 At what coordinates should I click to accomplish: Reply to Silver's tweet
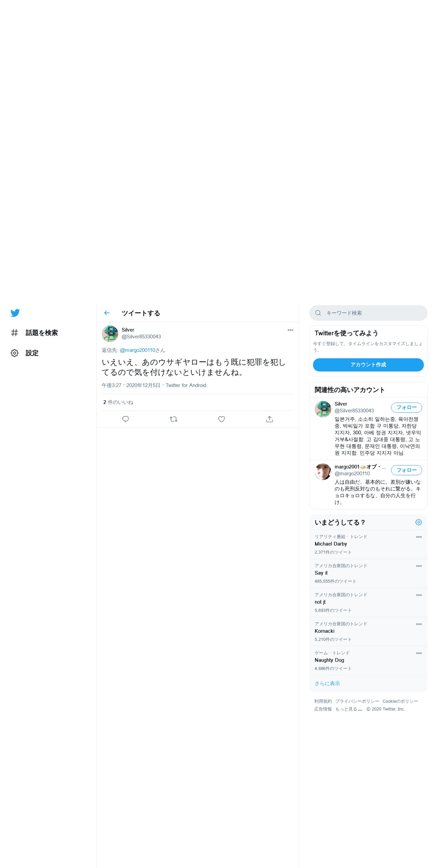125,419
